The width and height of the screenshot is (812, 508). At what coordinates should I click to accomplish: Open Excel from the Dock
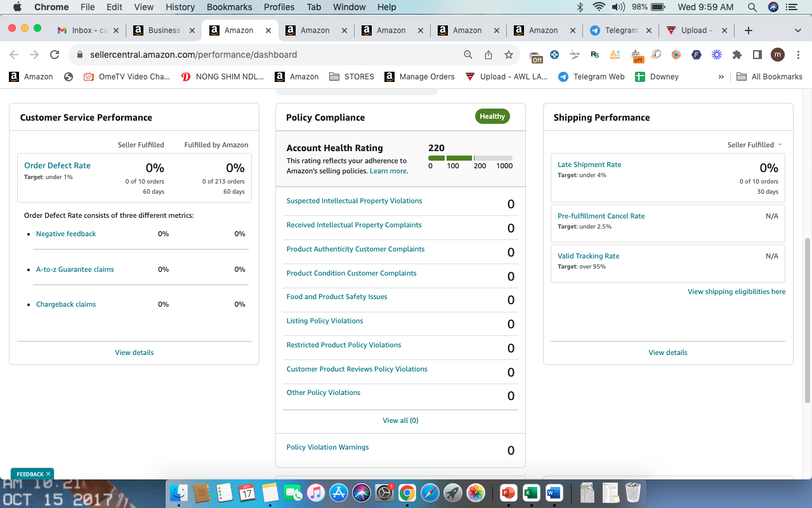[x=531, y=492]
